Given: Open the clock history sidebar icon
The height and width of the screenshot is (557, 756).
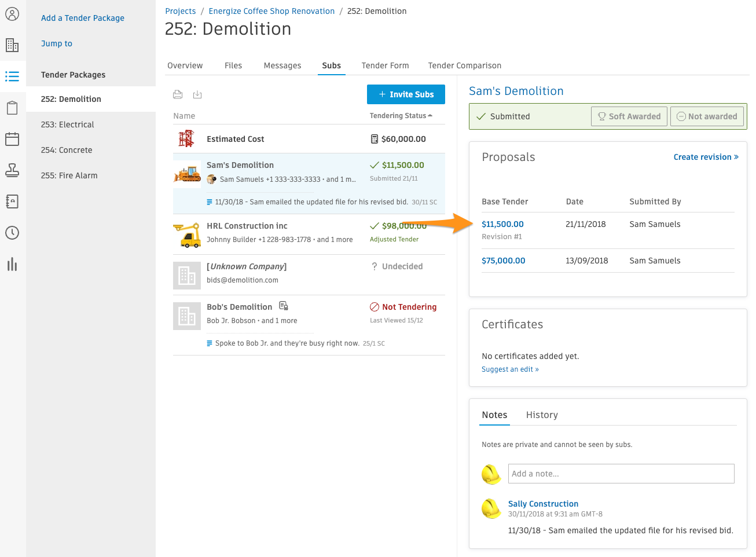Looking at the screenshot, I should (12, 233).
